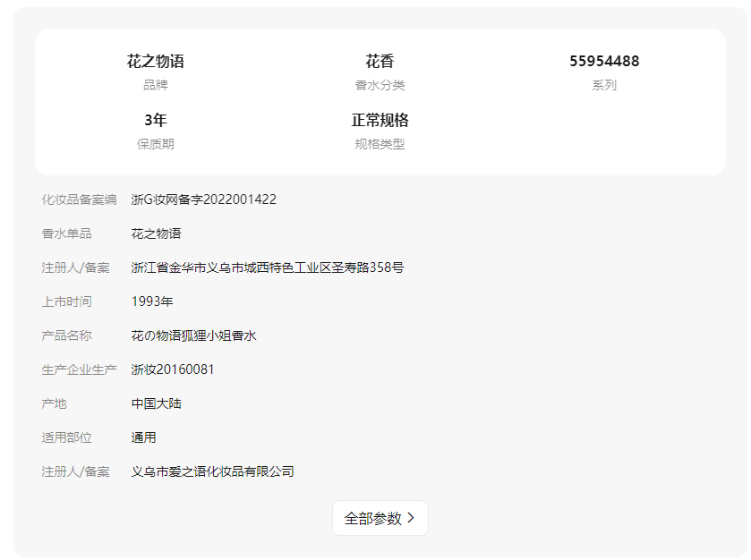Click the origin value 中国大陆
This screenshot has width=751, height=560.
coord(157,403)
